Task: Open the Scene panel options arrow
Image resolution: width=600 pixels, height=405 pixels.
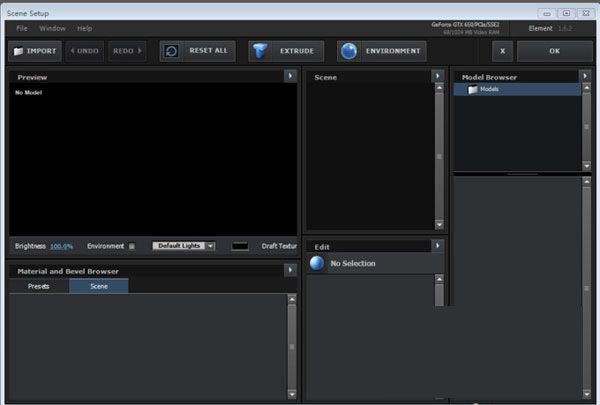Action: 437,76
